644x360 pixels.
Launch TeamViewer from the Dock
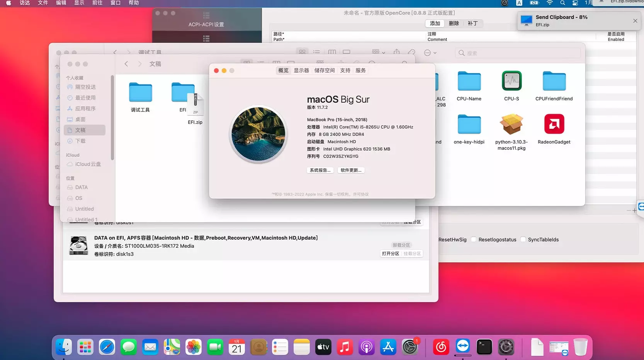(x=463, y=347)
